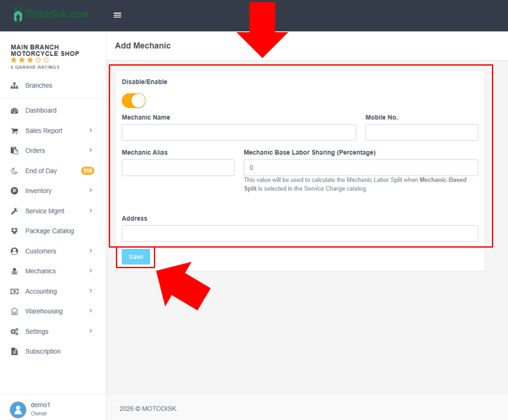508x420 pixels.
Task: Open the Warehousing menu item
Action: pyautogui.click(x=44, y=311)
